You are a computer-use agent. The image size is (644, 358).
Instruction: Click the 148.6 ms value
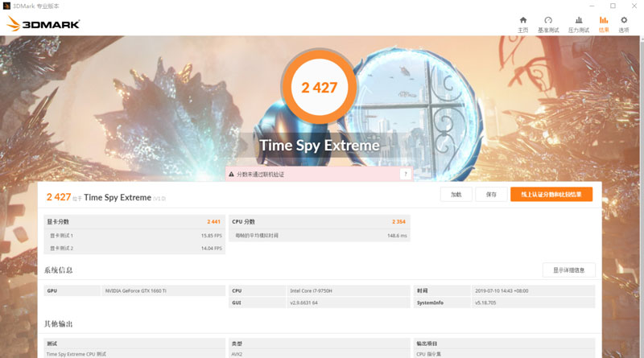(397, 236)
